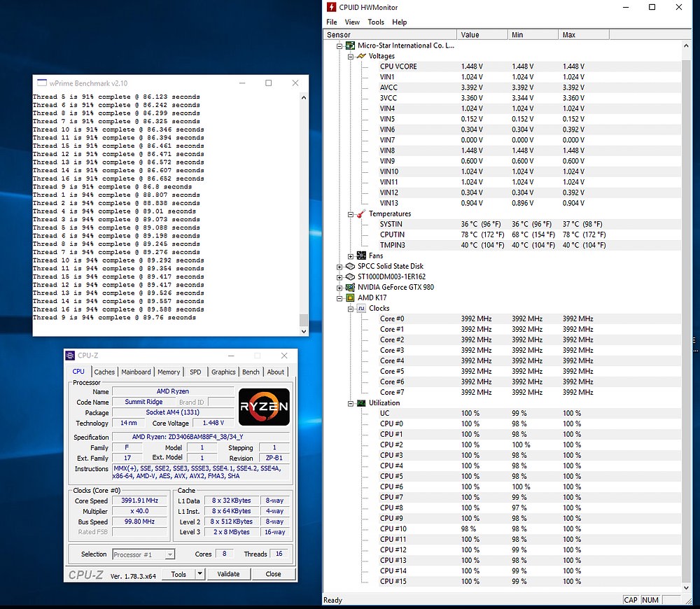Switch to the About tab
This screenshot has height=609, width=700.
click(275, 372)
